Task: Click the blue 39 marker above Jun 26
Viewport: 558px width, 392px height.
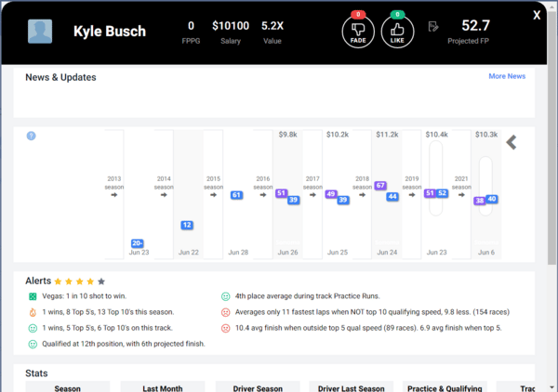Action: [x=293, y=200]
